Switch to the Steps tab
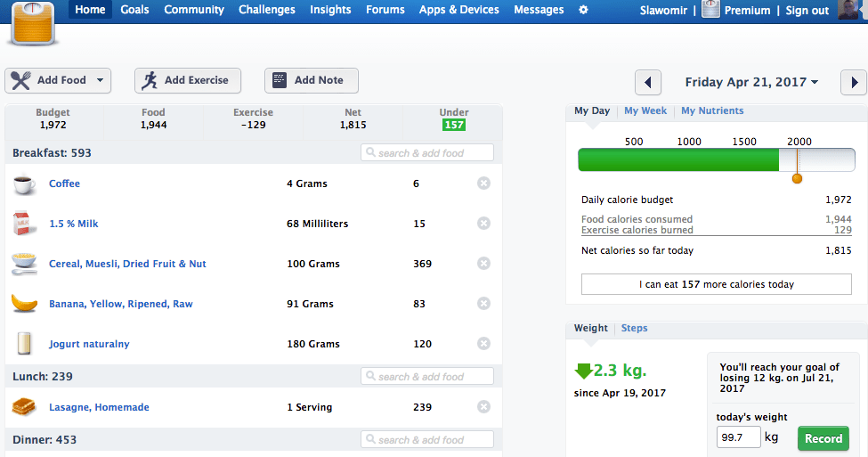The width and height of the screenshot is (868, 457). (x=634, y=329)
